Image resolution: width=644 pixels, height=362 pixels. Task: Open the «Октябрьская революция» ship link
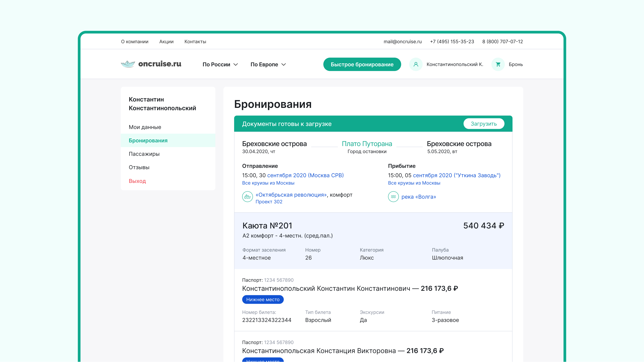click(x=291, y=195)
